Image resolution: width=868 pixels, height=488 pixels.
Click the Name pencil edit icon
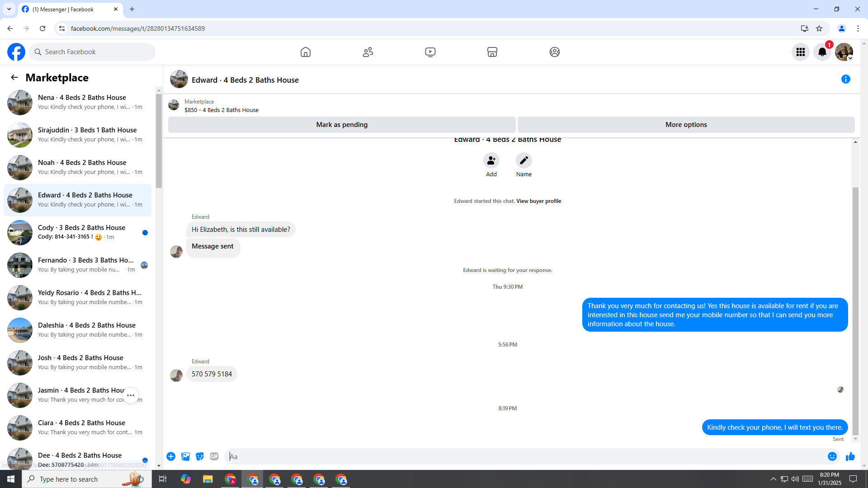(524, 160)
